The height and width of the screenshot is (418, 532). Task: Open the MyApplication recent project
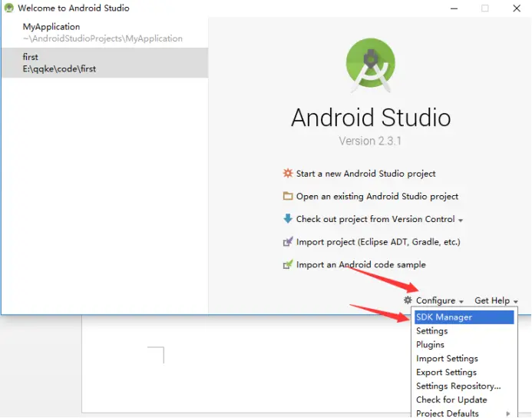point(105,32)
